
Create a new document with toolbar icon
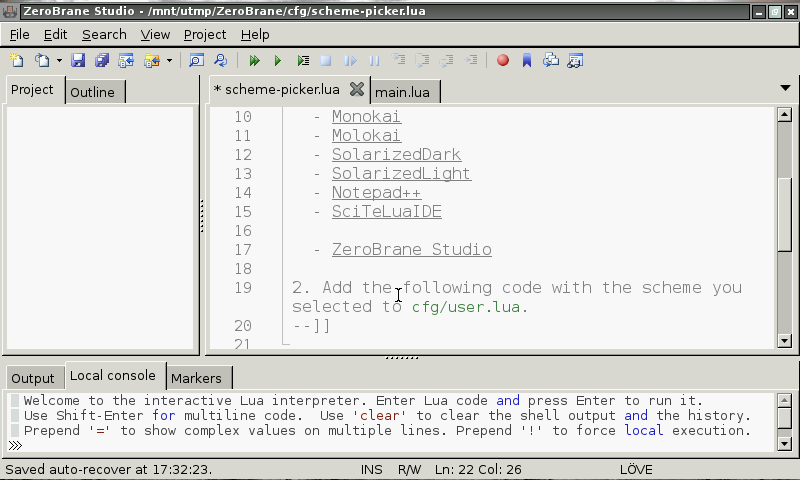[17, 60]
